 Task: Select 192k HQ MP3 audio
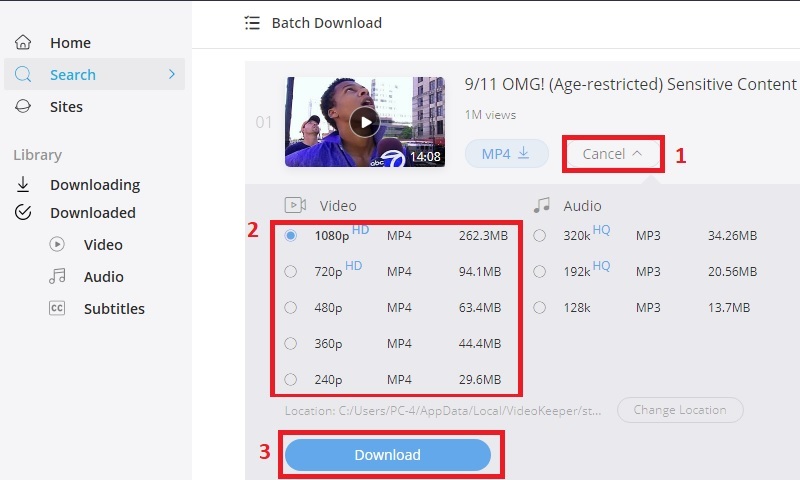539,271
